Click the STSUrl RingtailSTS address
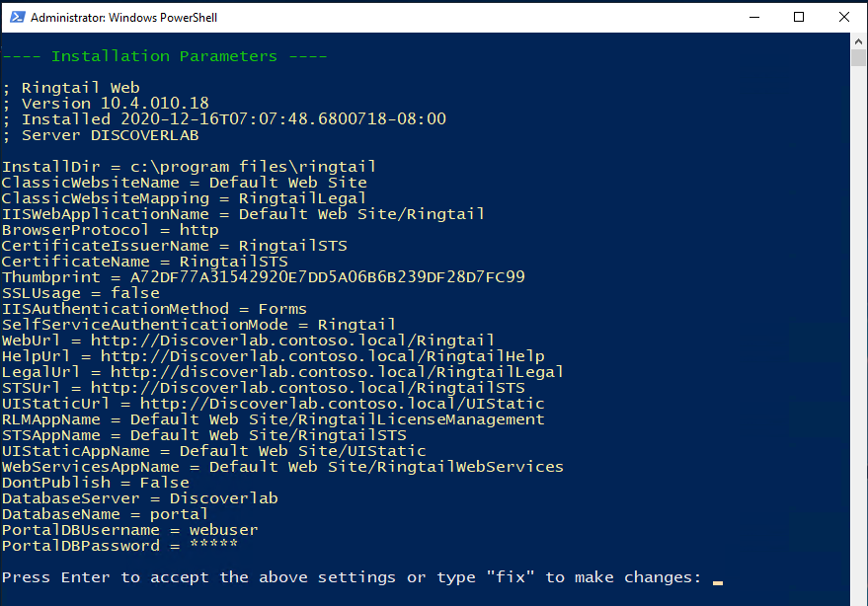This screenshot has width=868, height=606. 308,388
